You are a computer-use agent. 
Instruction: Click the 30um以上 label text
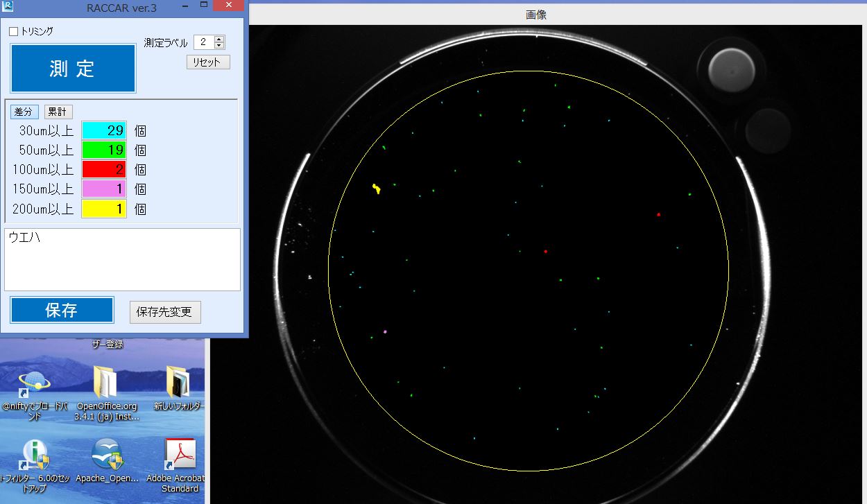coord(46,130)
